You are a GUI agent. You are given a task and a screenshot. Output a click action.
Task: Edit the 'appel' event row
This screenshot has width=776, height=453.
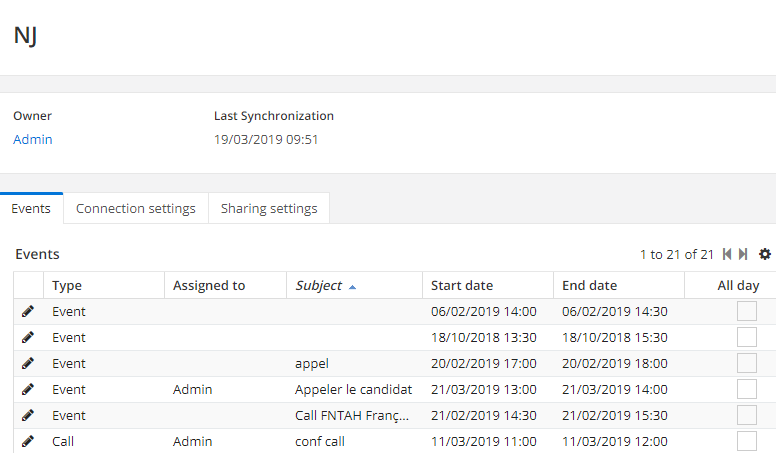[28, 363]
